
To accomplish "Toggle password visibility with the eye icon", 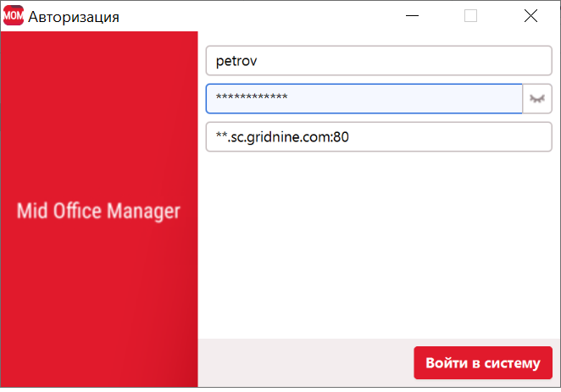I will coord(537,99).
